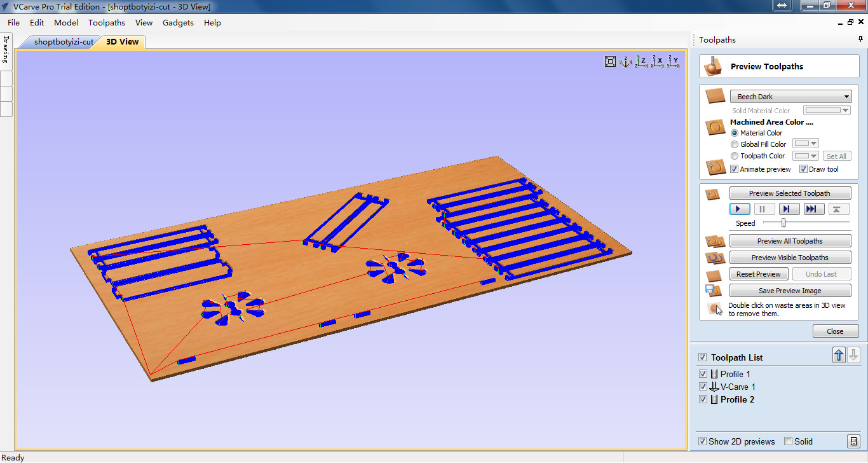The width and height of the screenshot is (868, 463).
Task: Open the Gadgets menu
Action: pos(178,22)
